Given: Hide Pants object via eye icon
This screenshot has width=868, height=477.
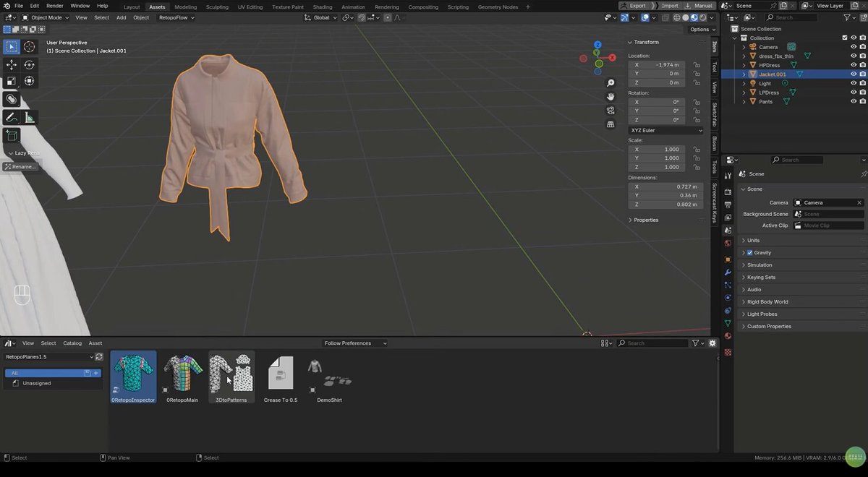Looking at the screenshot, I should [x=854, y=101].
